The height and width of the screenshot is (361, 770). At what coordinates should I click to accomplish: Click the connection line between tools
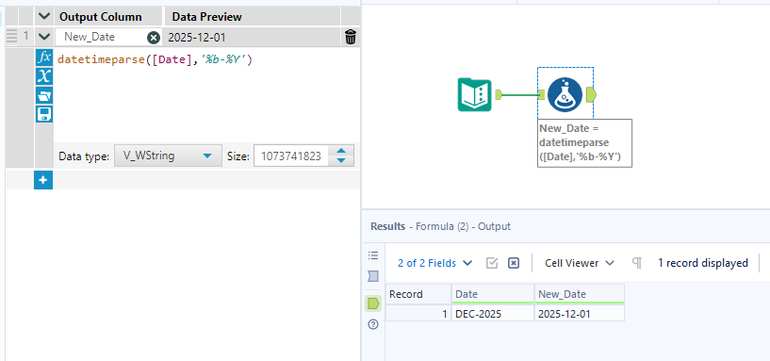[520, 95]
